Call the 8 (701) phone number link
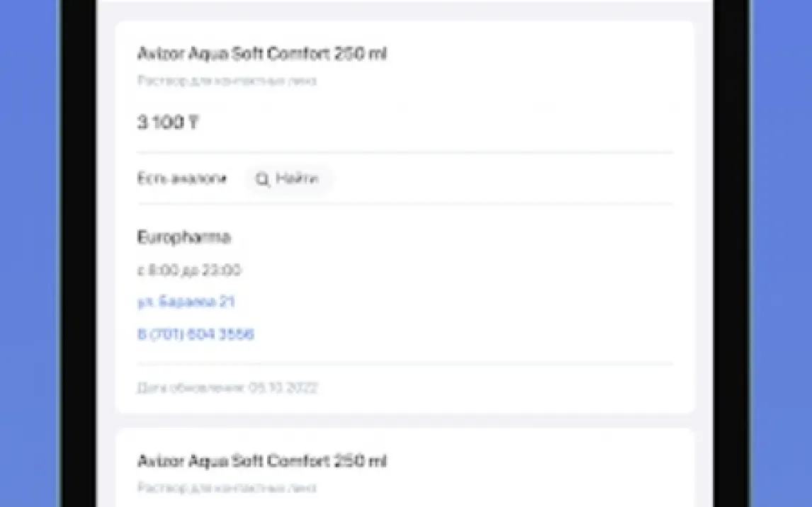Image resolution: width=812 pixels, height=507 pixels. 195,334
